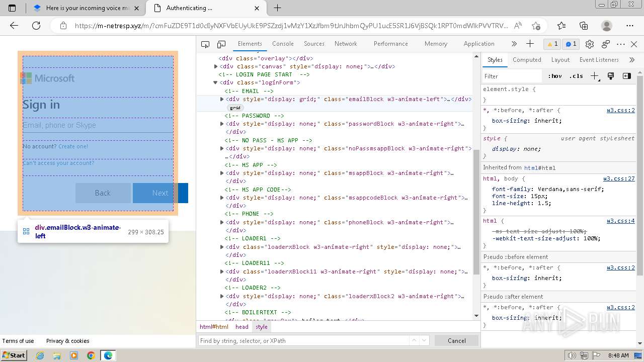The height and width of the screenshot is (362, 644).
Task: Open the Event Listeners tab
Action: click(x=599, y=60)
